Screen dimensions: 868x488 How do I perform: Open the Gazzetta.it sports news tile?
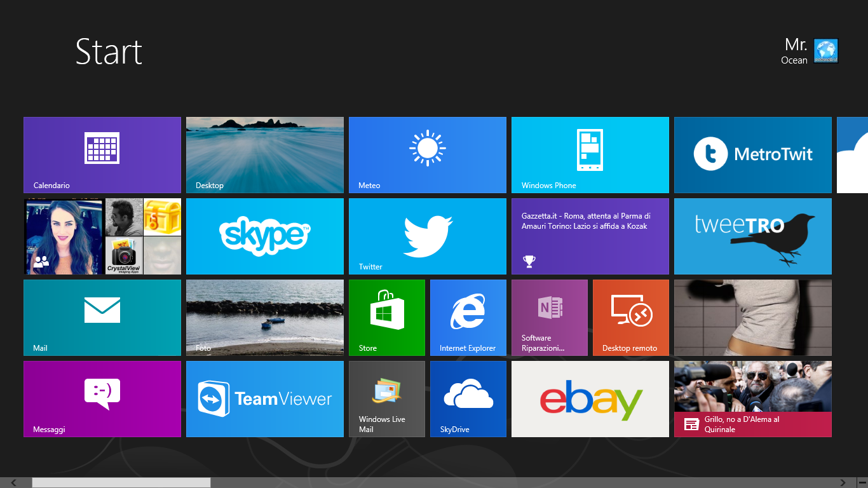(590, 236)
